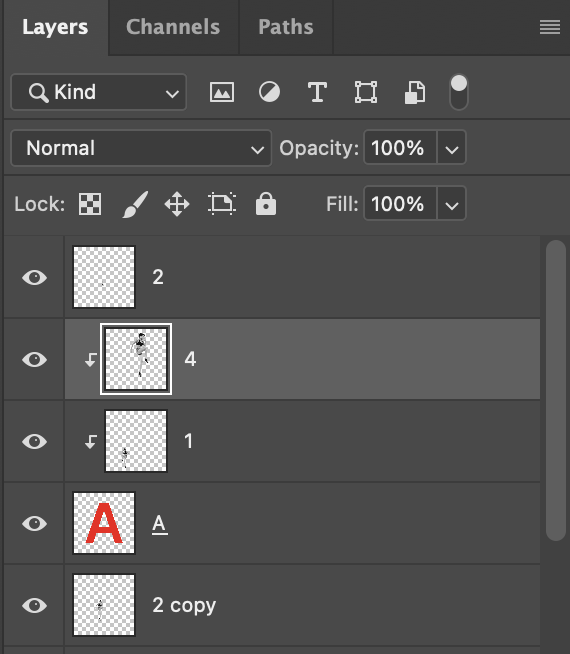The width and height of the screenshot is (570, 654).
Task: Lock position move icon
Action: (x=177, y=204)
